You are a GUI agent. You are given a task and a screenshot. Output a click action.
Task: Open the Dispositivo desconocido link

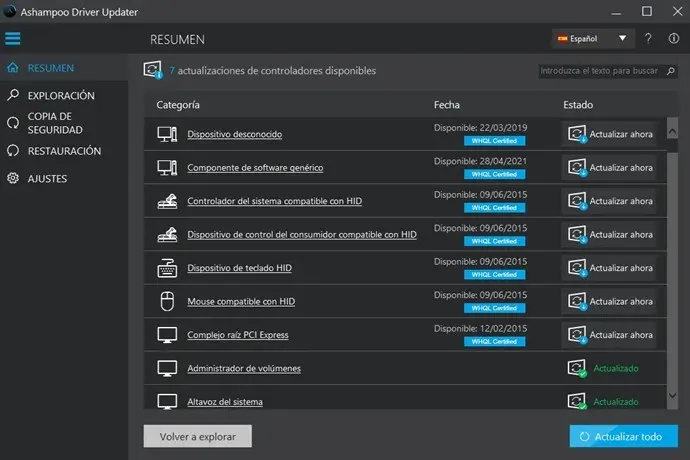pyautogui.click(x=235, y=134)
